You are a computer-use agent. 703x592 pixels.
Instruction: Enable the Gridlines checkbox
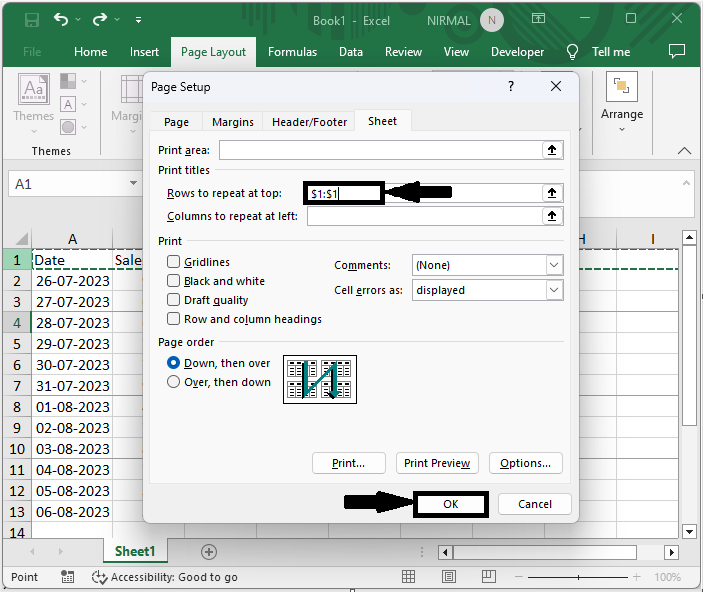pyautogui.click(x=174, y=262)
